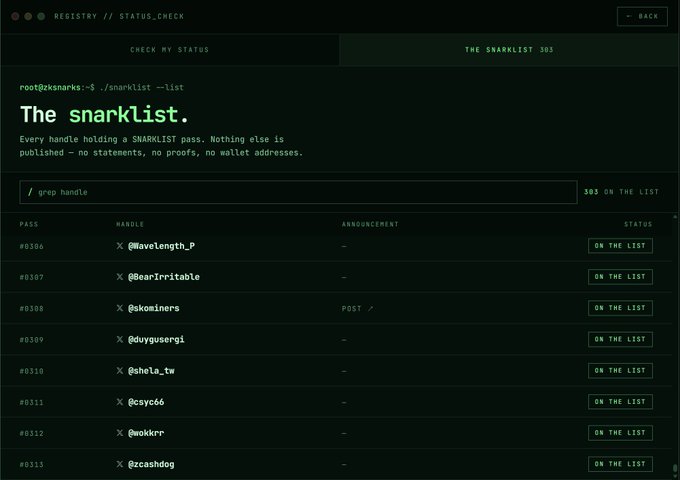Click the HANDLE column header
The width and height of the screenshot is (680, 480).
130,224
